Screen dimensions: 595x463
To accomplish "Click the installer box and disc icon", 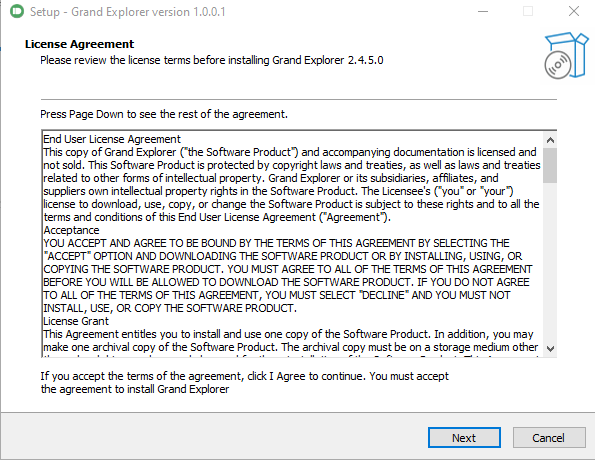I will [566, 56].
